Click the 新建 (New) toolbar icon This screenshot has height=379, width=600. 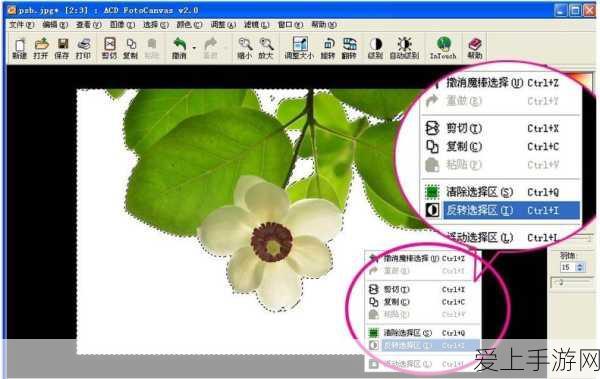click(x=20, y=48)
